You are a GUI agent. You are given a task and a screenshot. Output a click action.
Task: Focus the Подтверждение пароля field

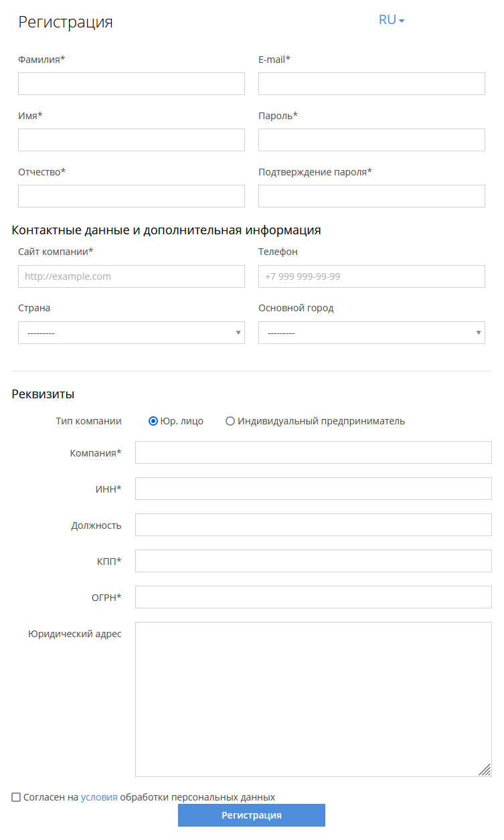(x=371, y=196)
